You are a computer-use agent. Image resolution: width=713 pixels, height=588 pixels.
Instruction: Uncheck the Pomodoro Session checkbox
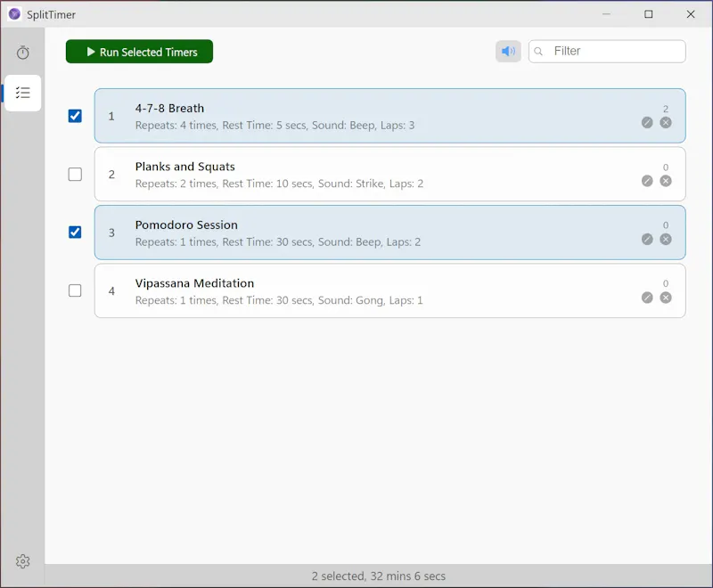click(75, 233)
